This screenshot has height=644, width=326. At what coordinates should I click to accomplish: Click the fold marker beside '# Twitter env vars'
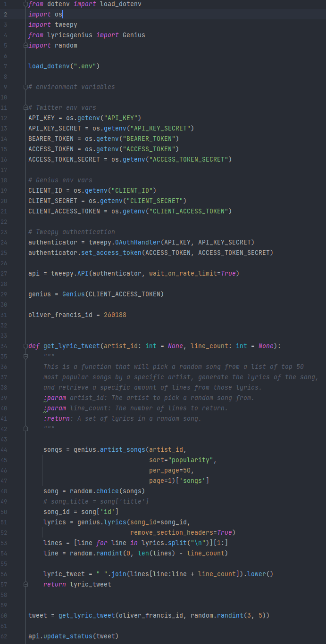pyautogui.click(x=25, y=108)
